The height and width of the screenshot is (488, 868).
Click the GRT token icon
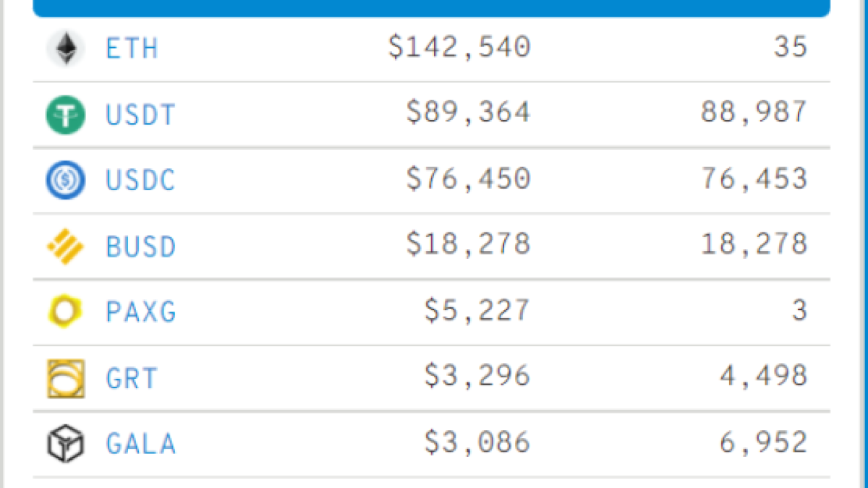66,378
